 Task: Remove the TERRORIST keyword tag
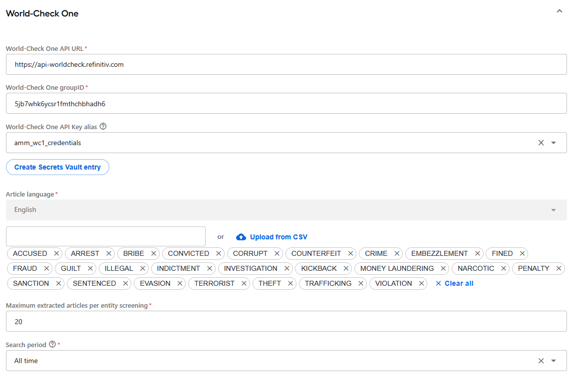click(x=244, y=283)
